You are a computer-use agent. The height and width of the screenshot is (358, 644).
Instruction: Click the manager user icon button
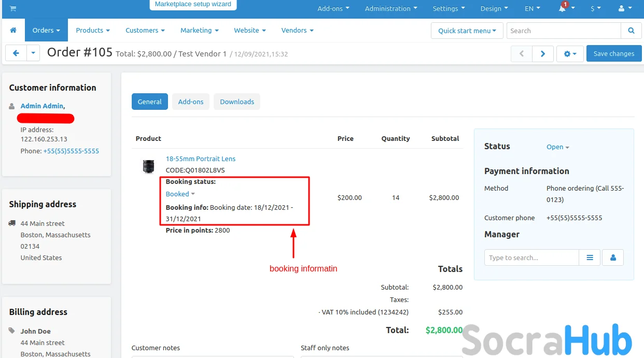pos(613,257)
